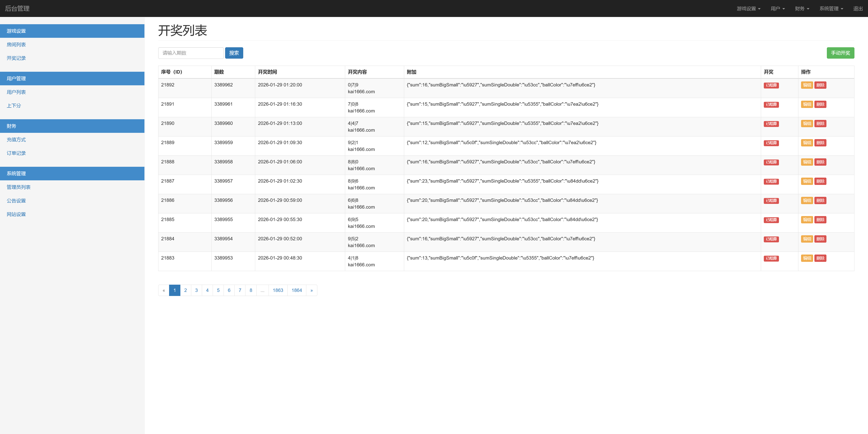Open 房间列表 in the sidebar
This screenshot has width=868, height=434.
click(x=16, y=45)
